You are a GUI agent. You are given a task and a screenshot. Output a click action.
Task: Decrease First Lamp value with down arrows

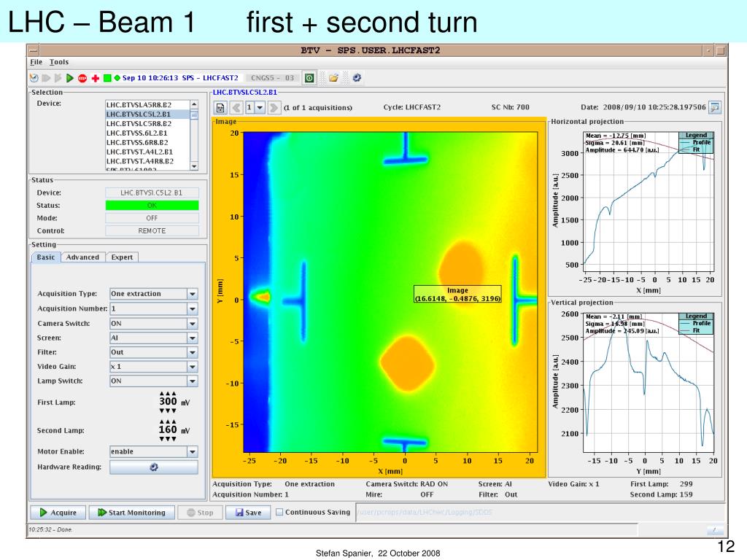pos(168,411)
